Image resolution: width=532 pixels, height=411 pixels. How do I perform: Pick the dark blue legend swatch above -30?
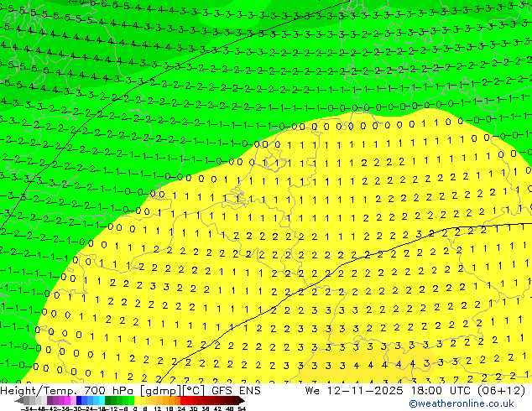79,401
